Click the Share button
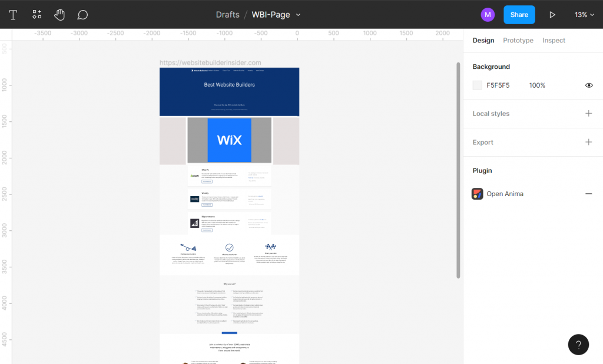 519,14
